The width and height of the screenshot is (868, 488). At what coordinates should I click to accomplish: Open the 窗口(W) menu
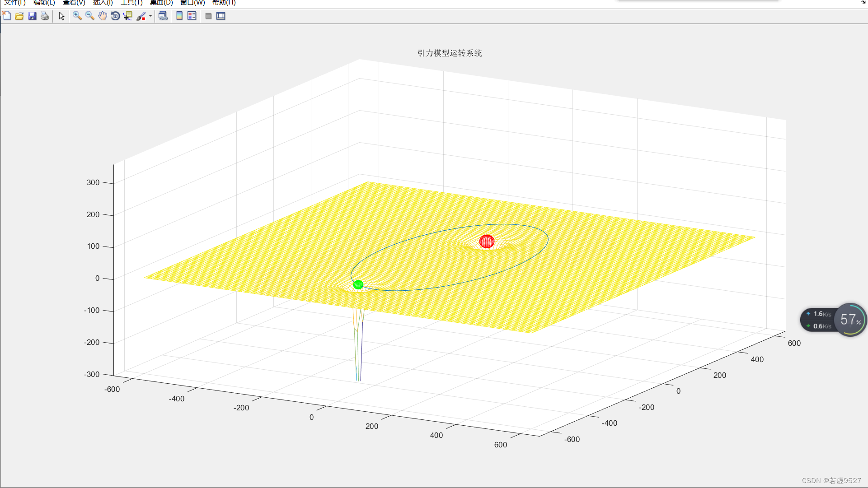(x=192, y=3)
